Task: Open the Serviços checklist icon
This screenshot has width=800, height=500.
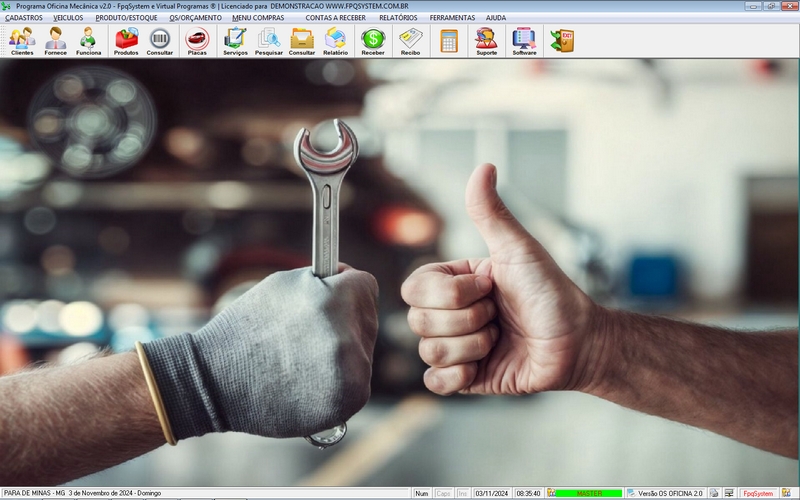Action: click(235, 41)
